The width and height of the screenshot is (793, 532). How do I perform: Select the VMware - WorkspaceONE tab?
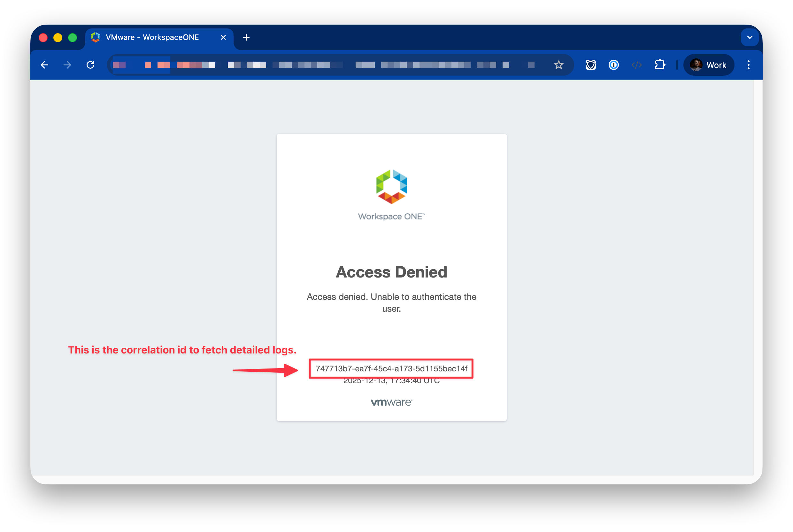152,37
